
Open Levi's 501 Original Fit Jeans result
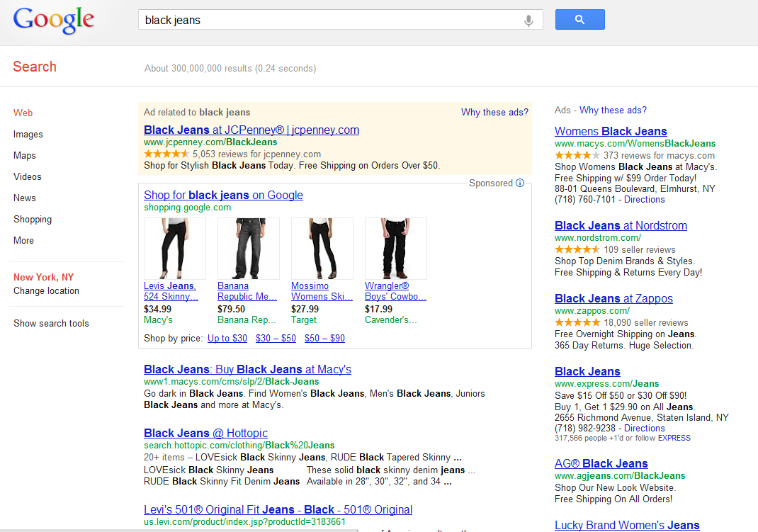[x=278, y=510]
